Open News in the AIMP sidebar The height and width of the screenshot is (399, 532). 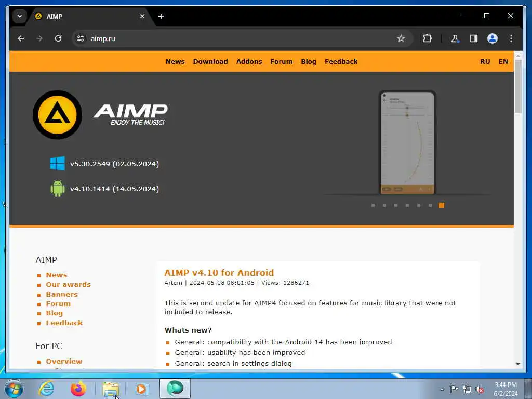pyautogui.click(x=57, y=275)
